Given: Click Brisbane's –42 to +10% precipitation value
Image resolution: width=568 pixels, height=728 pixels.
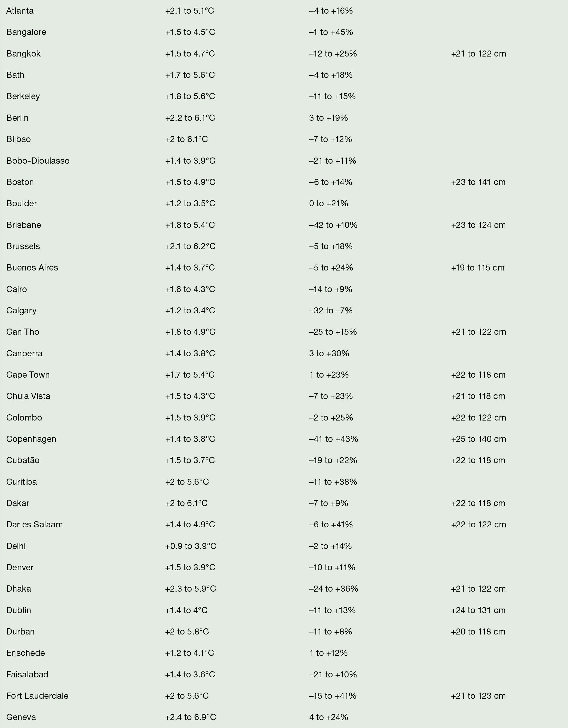Looking at the screenshot, I should point(333,225).
